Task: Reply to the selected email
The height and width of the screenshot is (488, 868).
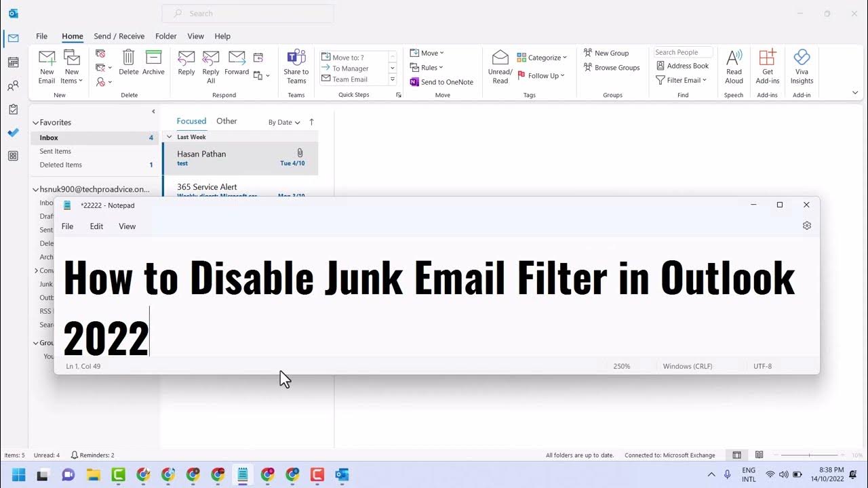Action: (x=186, y=63)
